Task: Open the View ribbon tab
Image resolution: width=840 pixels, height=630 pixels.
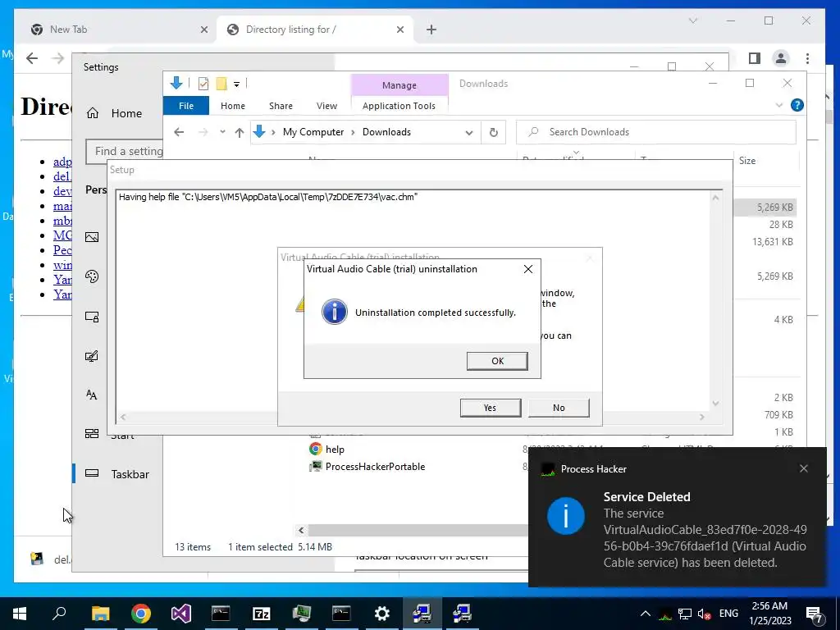Action: pyautogui.click(x=326, y=106)
